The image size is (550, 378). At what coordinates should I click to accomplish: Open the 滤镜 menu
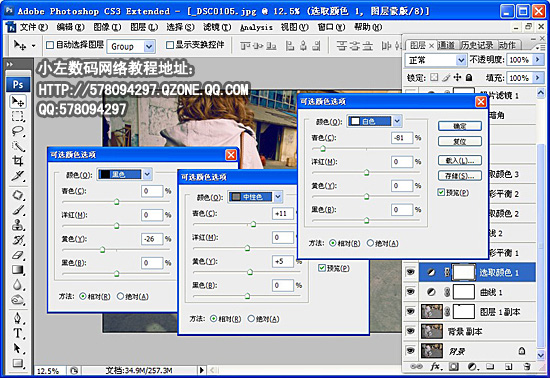(x=217, y=27)
